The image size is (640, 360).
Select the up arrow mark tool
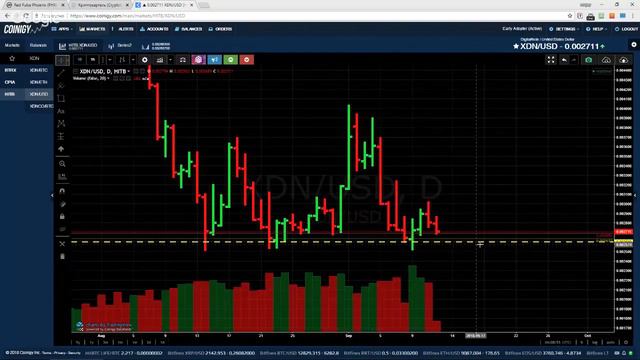point(61,149)
